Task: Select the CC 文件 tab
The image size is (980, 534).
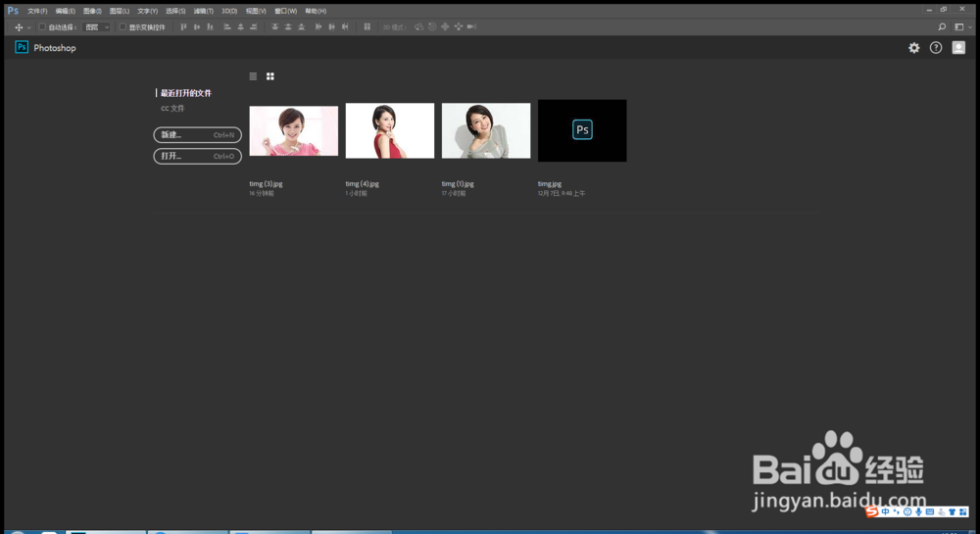Action: [172, 108]
